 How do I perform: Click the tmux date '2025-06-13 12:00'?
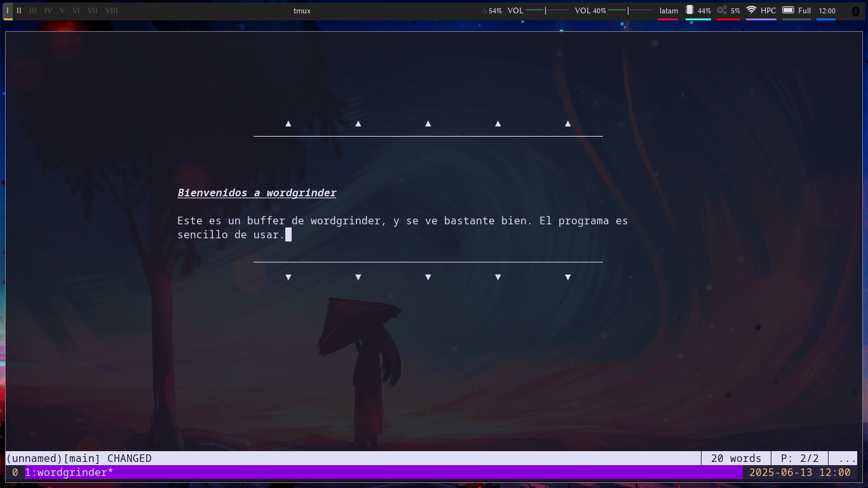[799, 472]
